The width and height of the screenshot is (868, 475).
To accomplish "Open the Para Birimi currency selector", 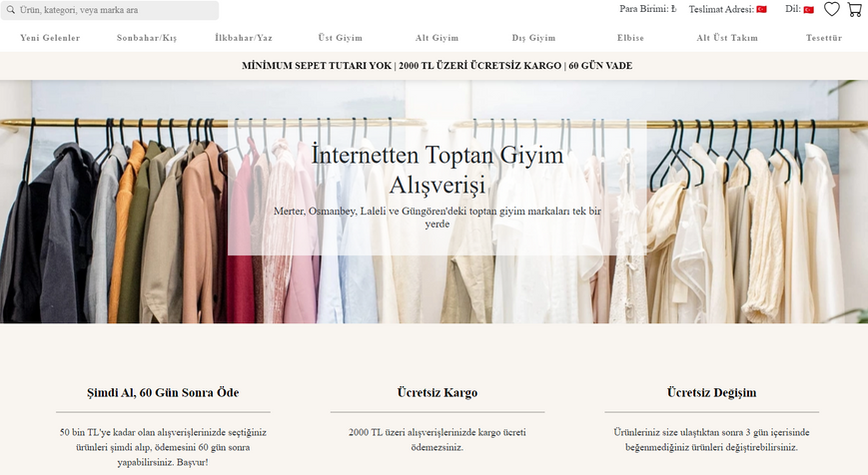I will pyautogui.click(x=648, y=10).
